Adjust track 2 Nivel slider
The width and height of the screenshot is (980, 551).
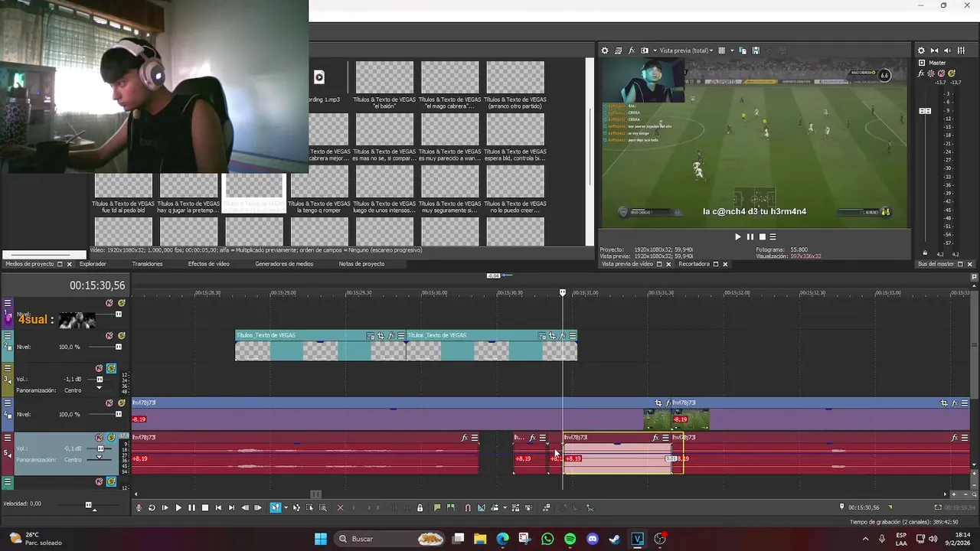[118, 347]
